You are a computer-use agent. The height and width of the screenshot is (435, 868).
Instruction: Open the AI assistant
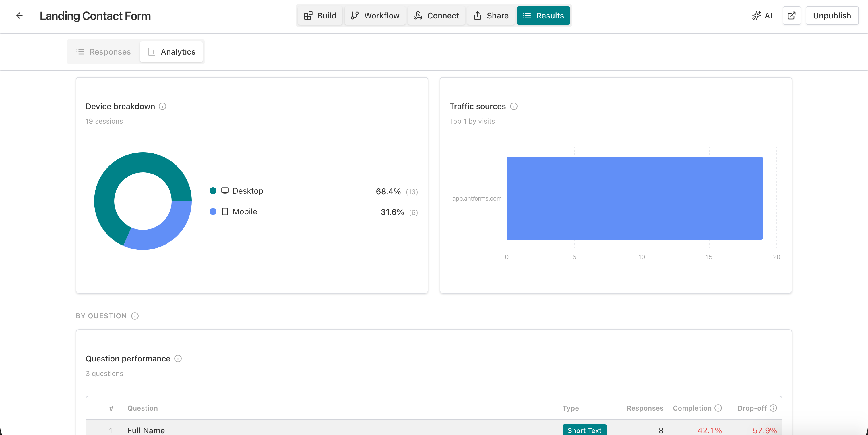[x=762, y=16]
